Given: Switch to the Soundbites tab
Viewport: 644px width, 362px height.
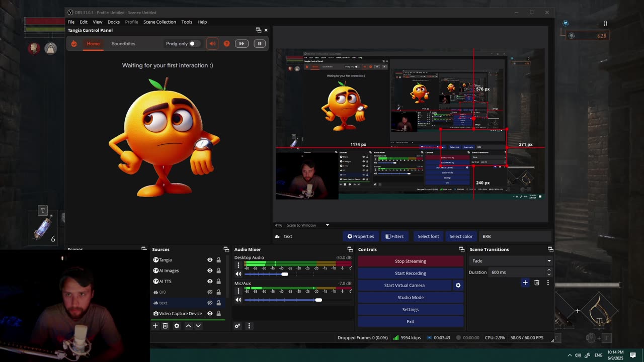Looking at the screenshot, I should tap(123, 44).
